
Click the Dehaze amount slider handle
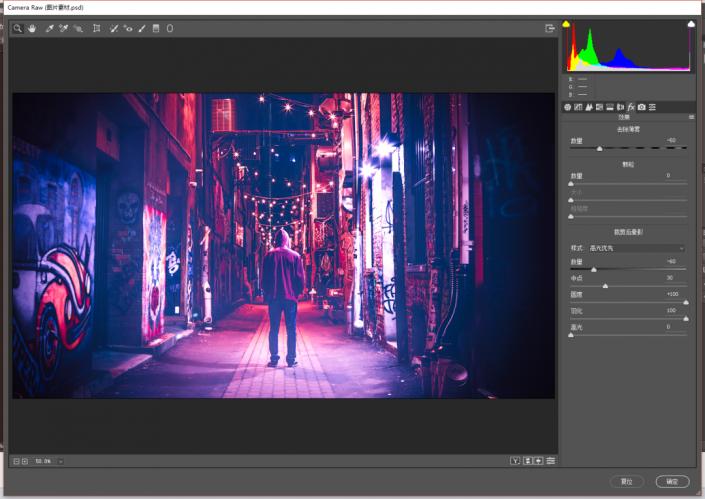[x=599, y=149]
